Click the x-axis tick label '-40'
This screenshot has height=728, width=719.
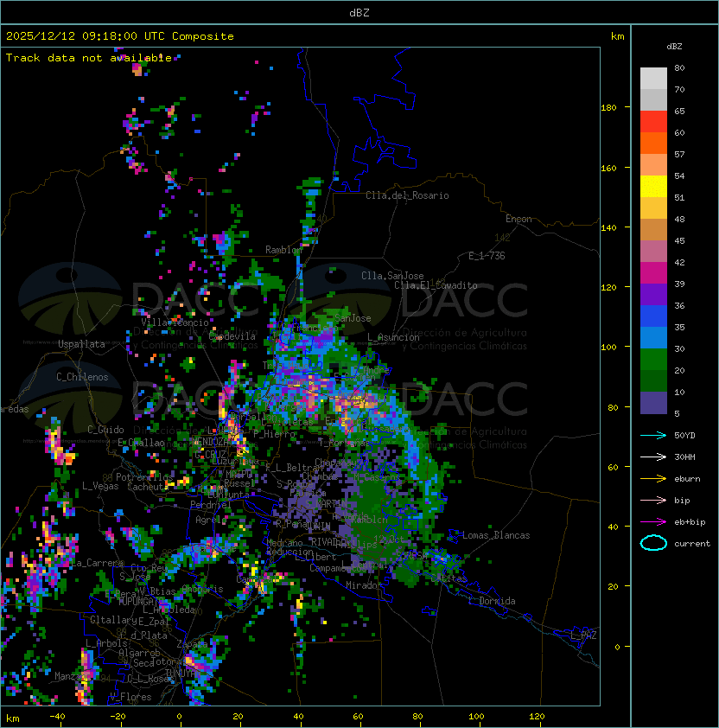pos(57,717)
